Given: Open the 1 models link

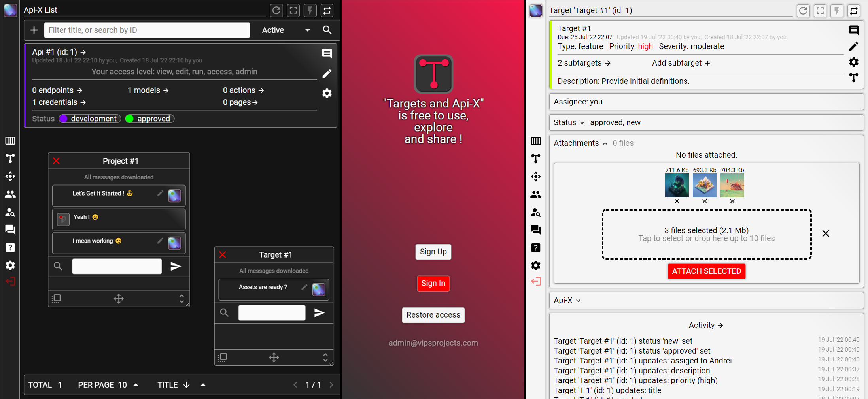Looking at the screenshot, I should (148, 90).
